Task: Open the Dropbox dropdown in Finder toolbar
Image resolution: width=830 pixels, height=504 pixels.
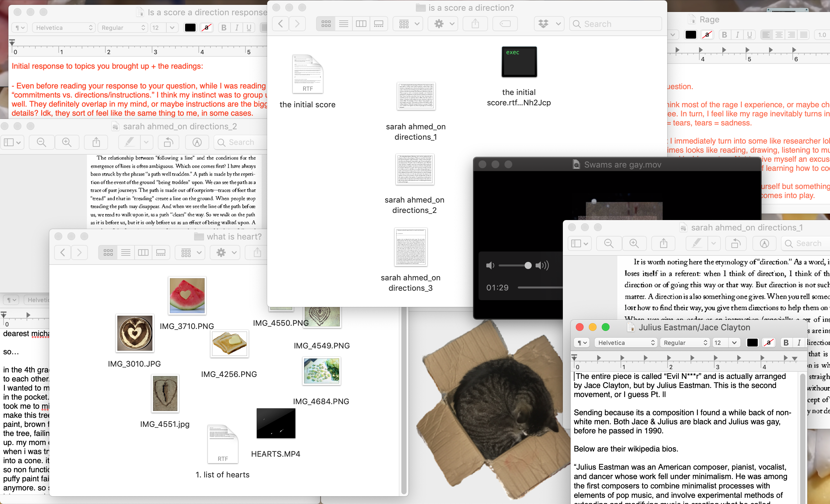Action: (x=549, y=24)
